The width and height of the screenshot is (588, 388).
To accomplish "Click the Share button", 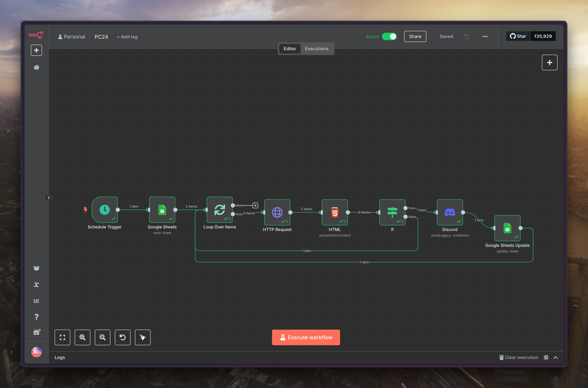I will click(415, 37).
